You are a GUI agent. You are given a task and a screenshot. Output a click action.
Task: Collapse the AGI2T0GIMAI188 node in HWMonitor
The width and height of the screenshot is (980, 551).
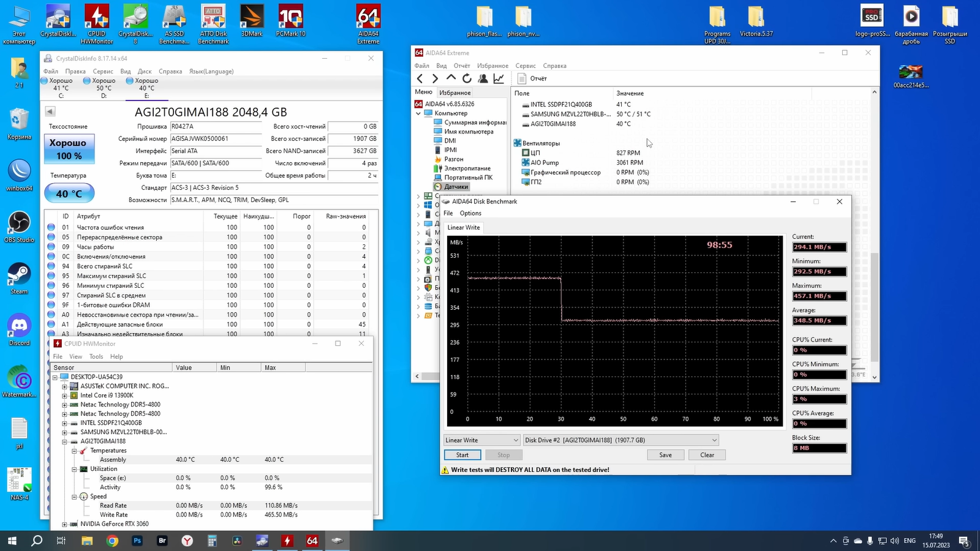[64, 441]
